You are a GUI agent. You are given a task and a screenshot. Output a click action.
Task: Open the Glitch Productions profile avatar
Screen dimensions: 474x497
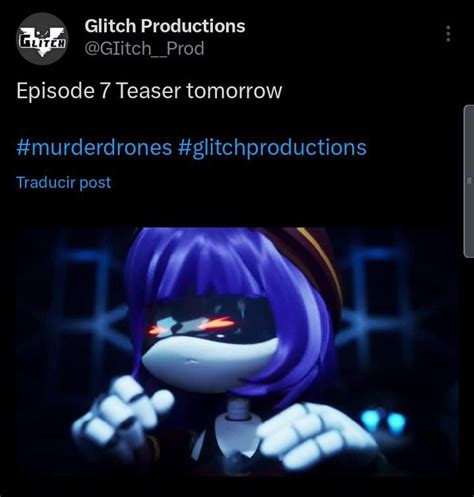(x=42, y=39)
